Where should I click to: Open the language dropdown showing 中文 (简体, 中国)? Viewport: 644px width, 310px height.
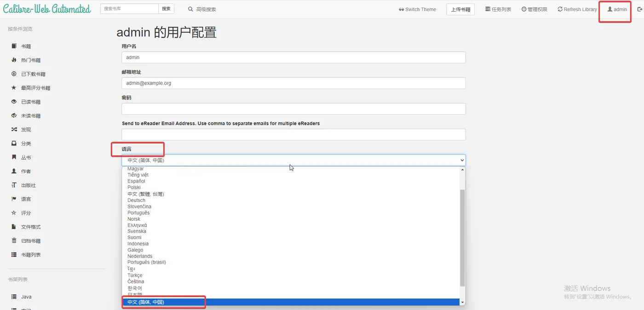[293, 160]
